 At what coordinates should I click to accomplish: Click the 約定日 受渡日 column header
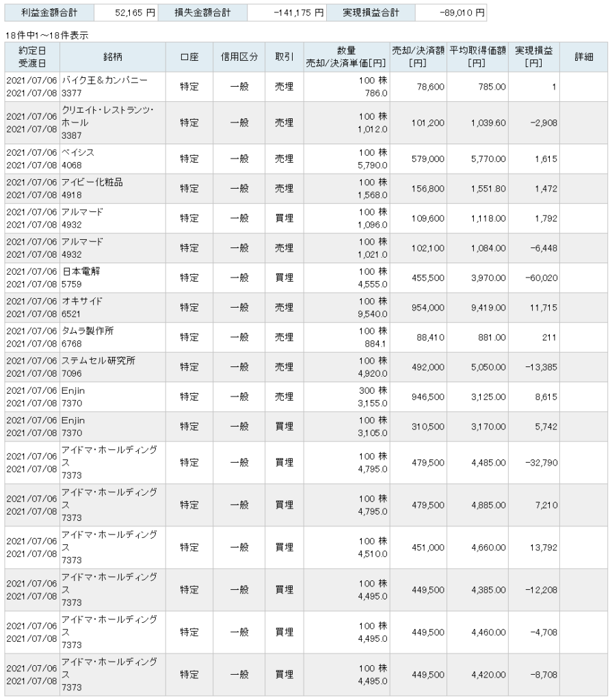click(x=32, y=57)
